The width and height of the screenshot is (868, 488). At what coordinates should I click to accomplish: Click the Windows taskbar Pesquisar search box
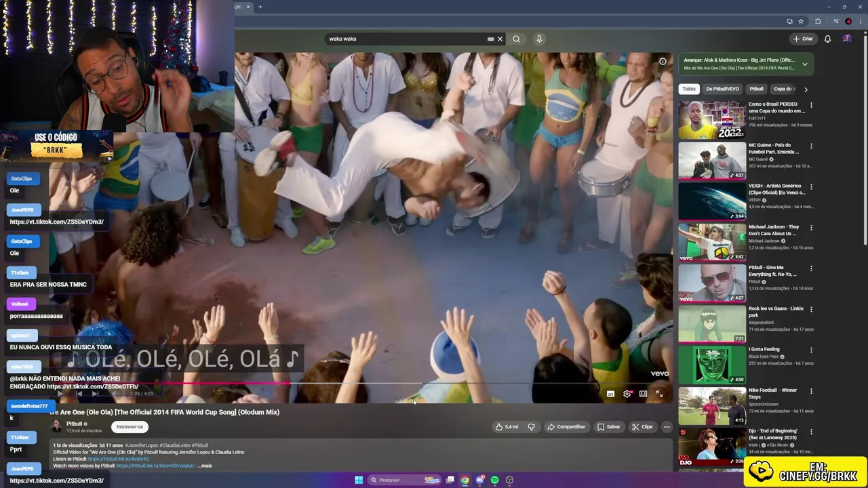[405, 480]
